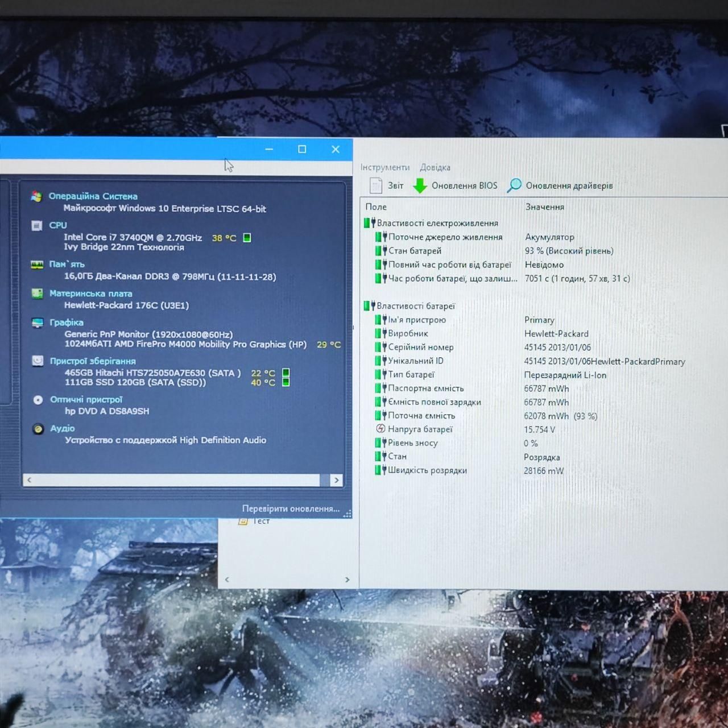The height and width of the screenshot is (728, 728).
Task: Click the Графіка monitor icon
Action: pyautogui.click(x=38, y=323)
